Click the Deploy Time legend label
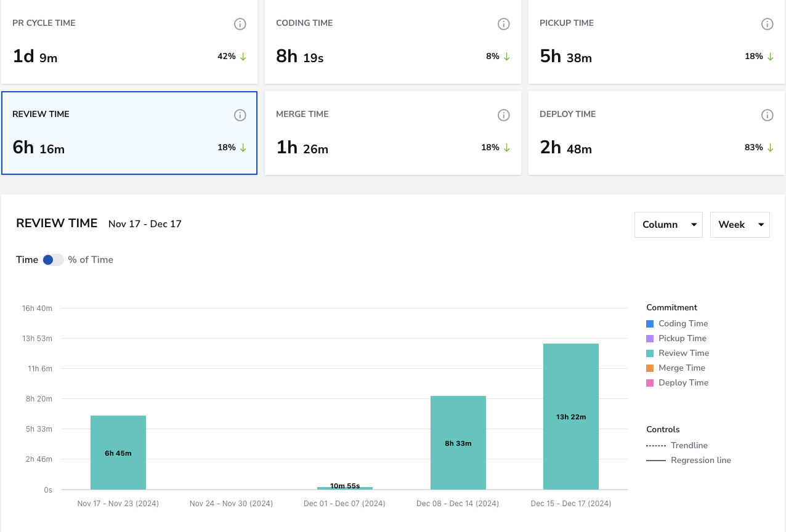The width and height of the screenshot is (786, 532). [683, 382]
